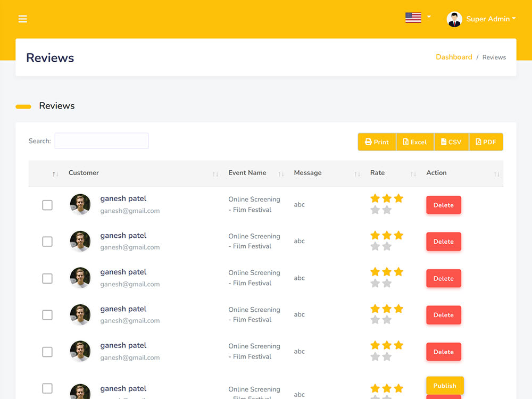The image size is (532, 399).
Task: Delete the third review
Action: [444, 279]
